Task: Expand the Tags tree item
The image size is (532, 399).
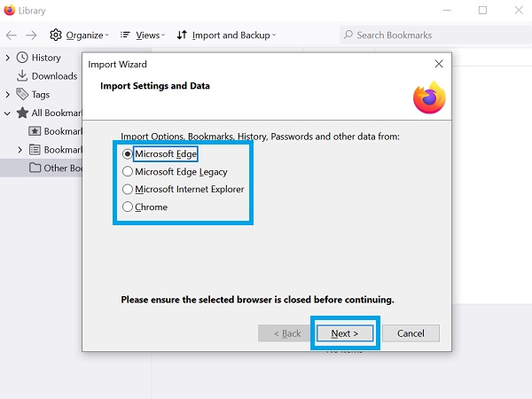Action: click(x=8, y=95)
